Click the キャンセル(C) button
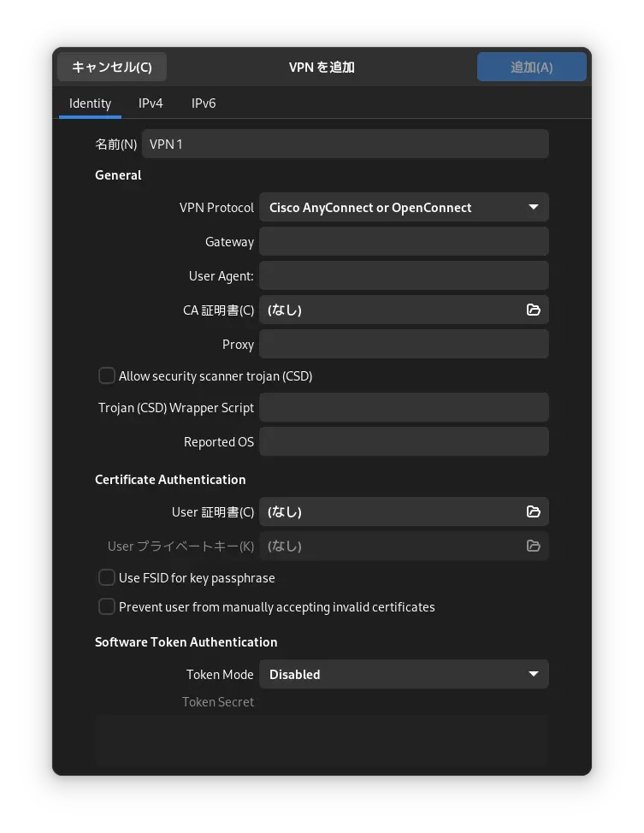This screenshot has height=833, width=644. point(112,67)
